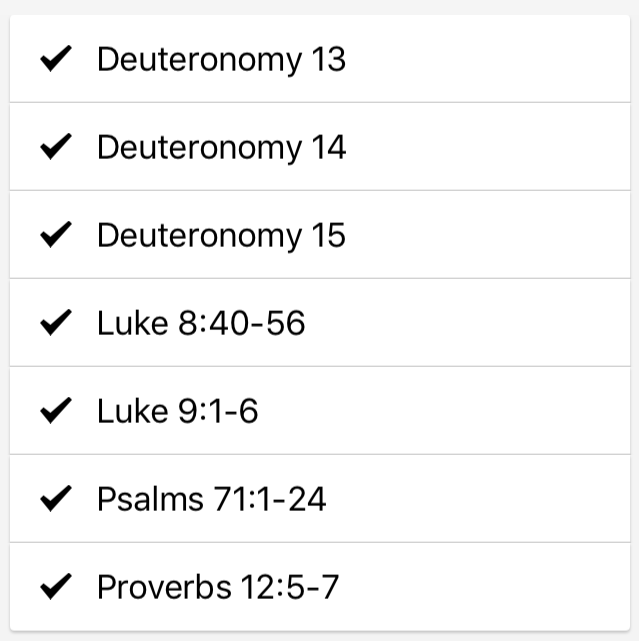Select the Psalms 71:1-24 text label
This screenshot has height=641, width=639.
click(x=212, y=499)
